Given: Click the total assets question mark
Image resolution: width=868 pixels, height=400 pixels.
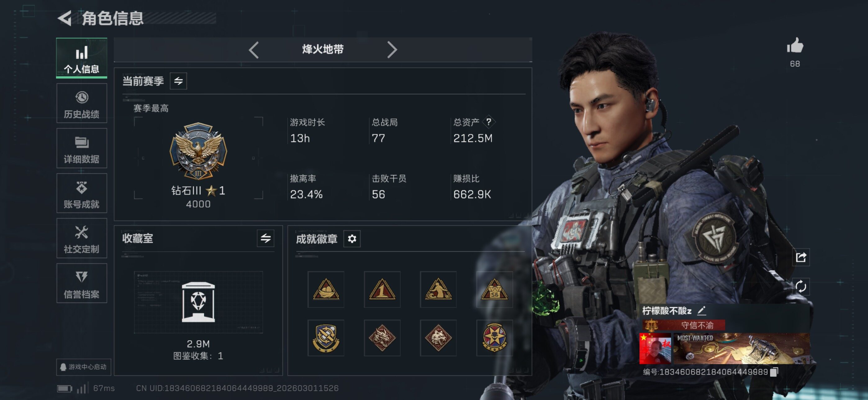Looking at the screenshot, I should (489, 122).
